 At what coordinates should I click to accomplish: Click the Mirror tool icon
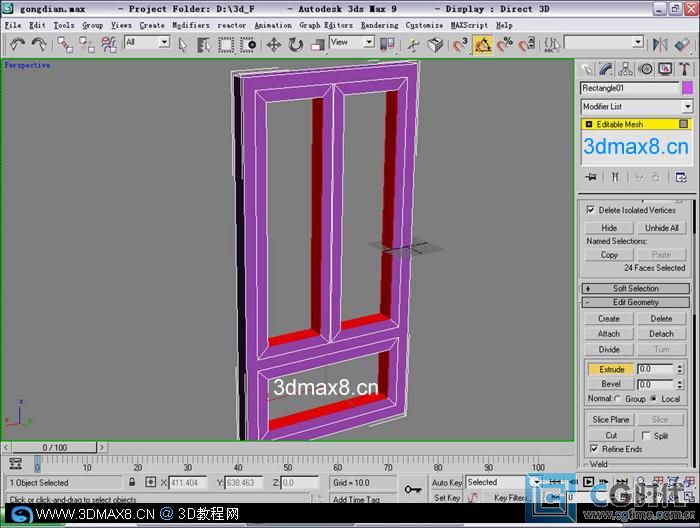coord(660,45)
